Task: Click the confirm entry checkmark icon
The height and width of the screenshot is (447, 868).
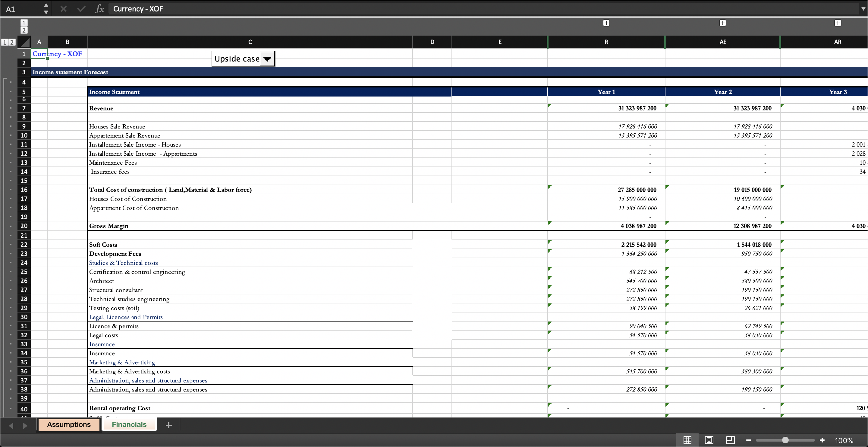Action: [81, 9]
